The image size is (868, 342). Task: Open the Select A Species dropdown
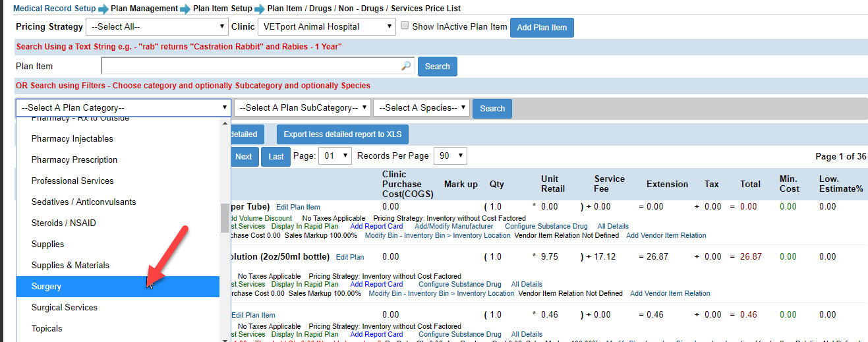click(421, 107)
